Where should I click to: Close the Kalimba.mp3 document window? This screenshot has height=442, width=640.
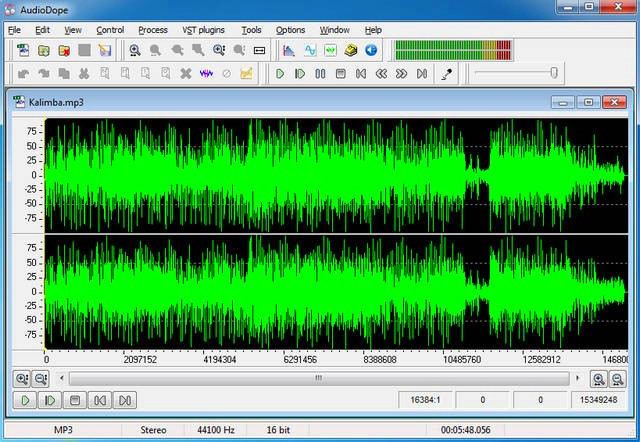614,102
